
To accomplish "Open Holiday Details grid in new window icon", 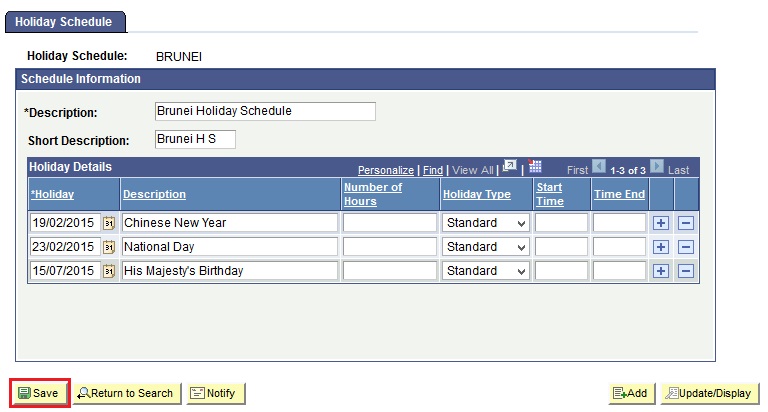I will [510, 166].
